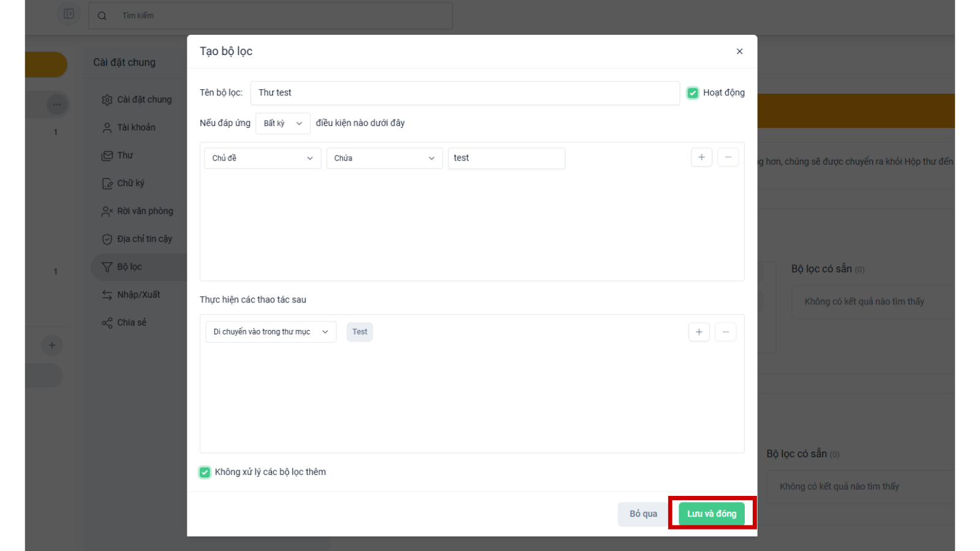Image resolution: width=980 pixels, height=551 pixels.
Task: Click the Tìm kiếm search field
Action: pos(271,16)
